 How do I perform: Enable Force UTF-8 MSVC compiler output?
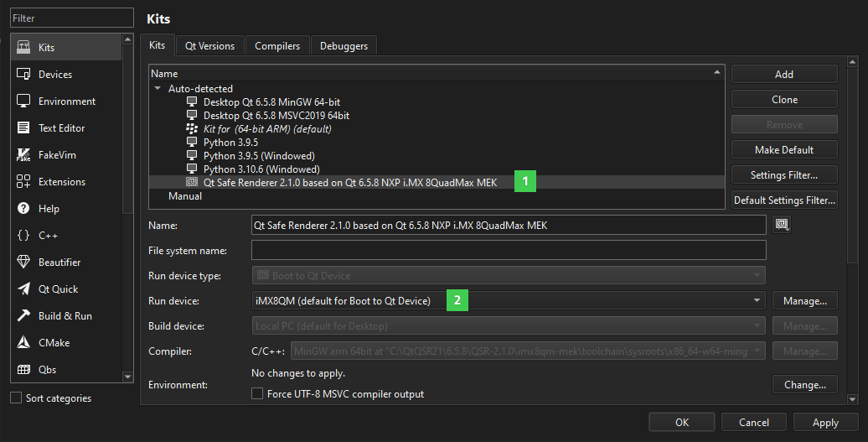tap(257, 393)
